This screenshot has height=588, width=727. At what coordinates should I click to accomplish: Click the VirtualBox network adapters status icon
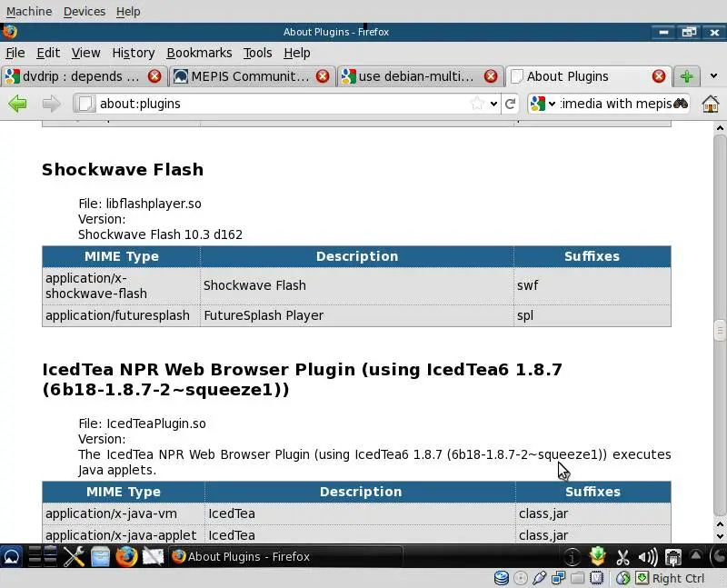pyautogui.click(x=558, y=578)
